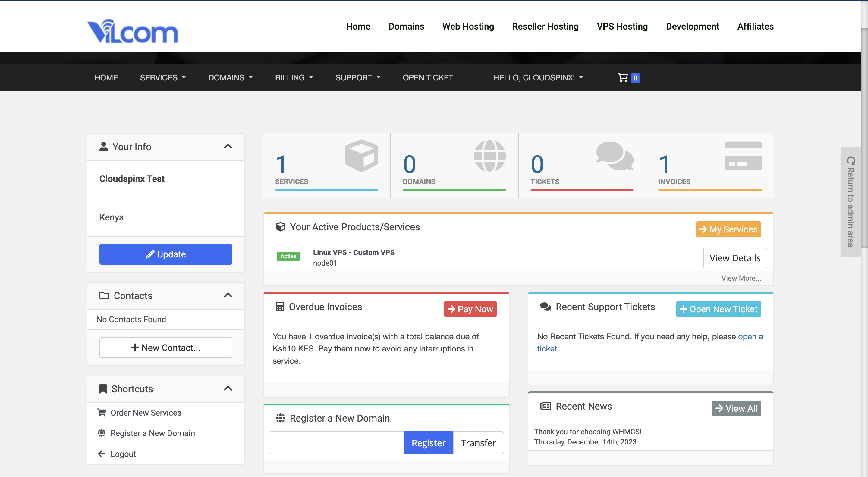Viewport: 868px width, 477px height.
Task: Select the Transfer domain option
Action: 478,443
